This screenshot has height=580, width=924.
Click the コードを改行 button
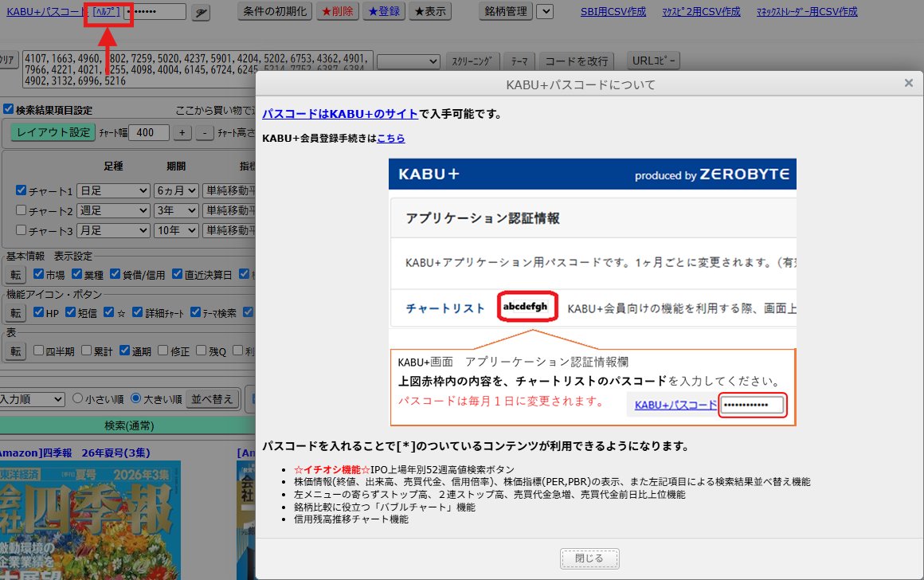577,61
